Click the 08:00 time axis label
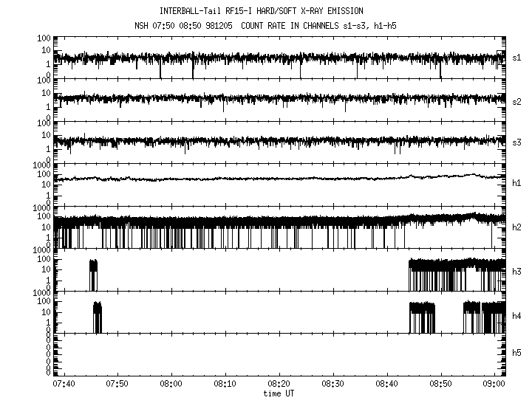The width and height of the screenshot is (532, 406). tap(171, 384)
